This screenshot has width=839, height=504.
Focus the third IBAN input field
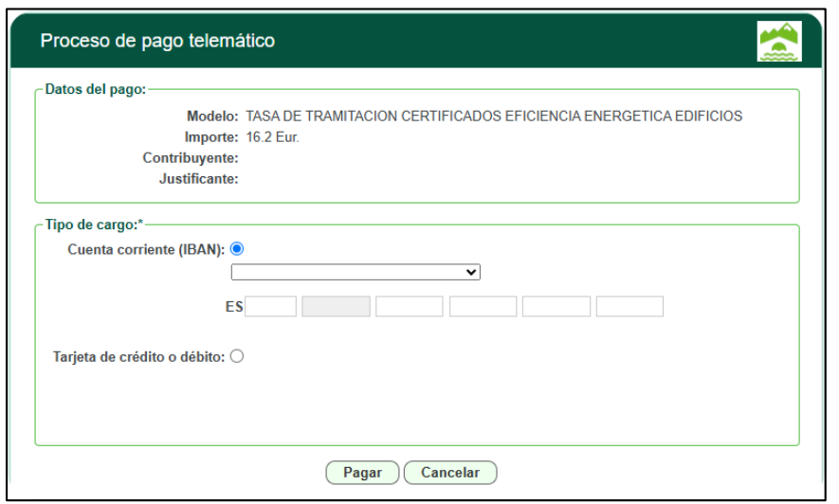click(409, 307)
